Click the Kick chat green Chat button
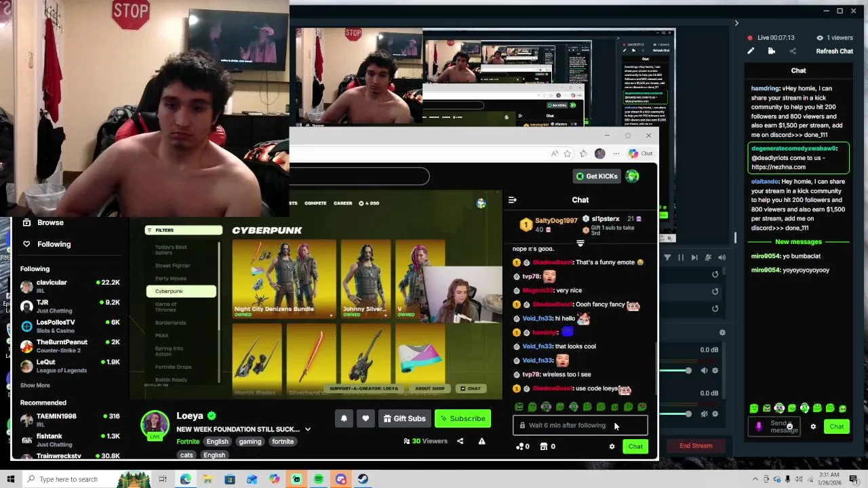 635,447
